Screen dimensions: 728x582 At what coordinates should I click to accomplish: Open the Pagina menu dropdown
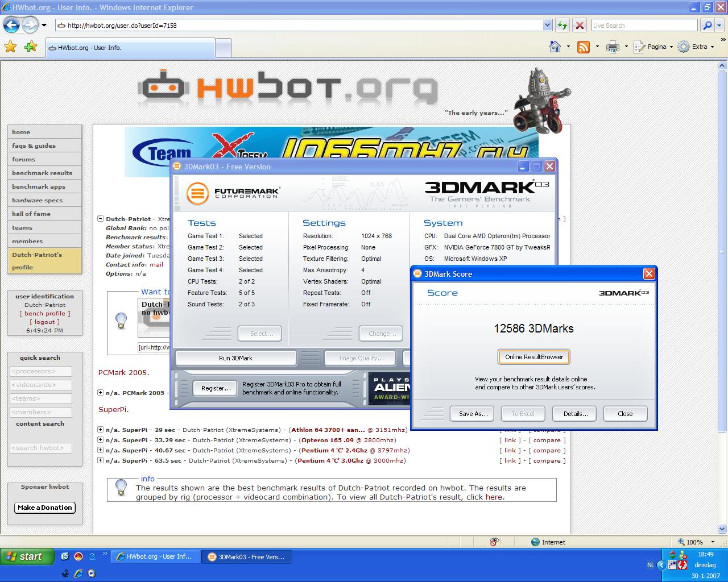pos(671,47)
